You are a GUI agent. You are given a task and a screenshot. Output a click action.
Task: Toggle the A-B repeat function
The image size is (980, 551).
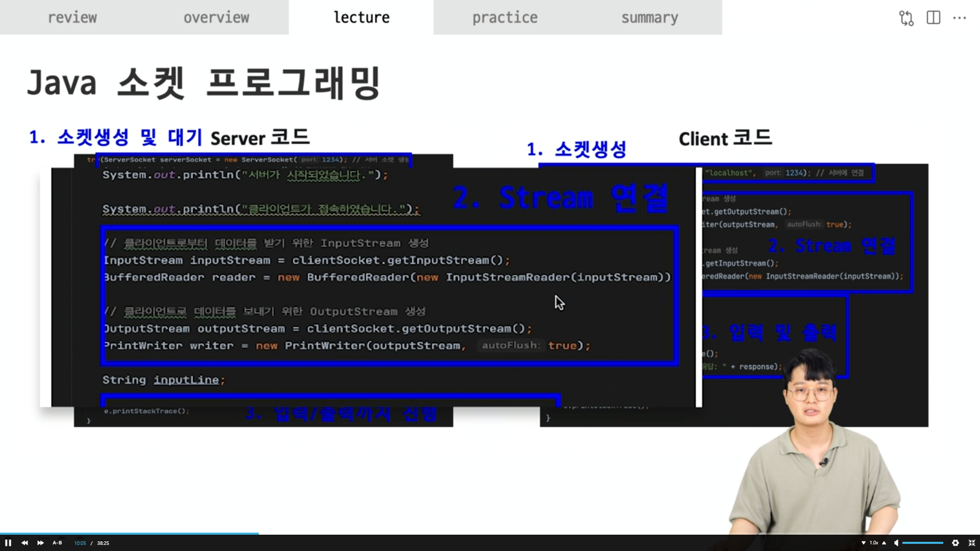pyautogui.click(x=57, y=543)
